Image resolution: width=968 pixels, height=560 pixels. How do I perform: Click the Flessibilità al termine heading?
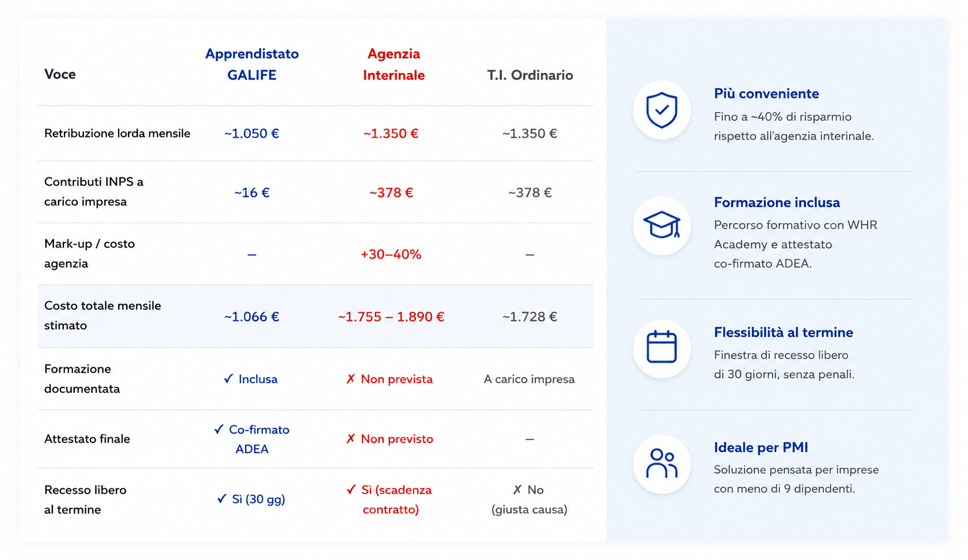(x=783, y=332)
